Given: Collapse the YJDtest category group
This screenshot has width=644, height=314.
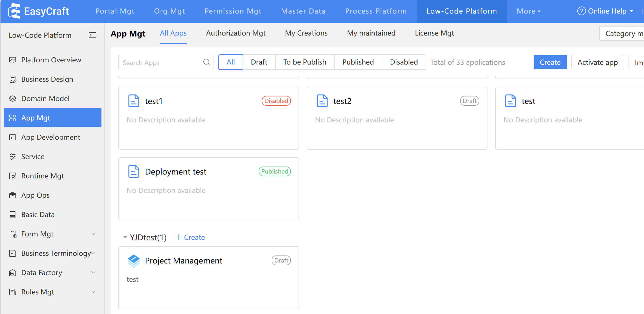Looking at the screenshot, I should coord(125,237).
